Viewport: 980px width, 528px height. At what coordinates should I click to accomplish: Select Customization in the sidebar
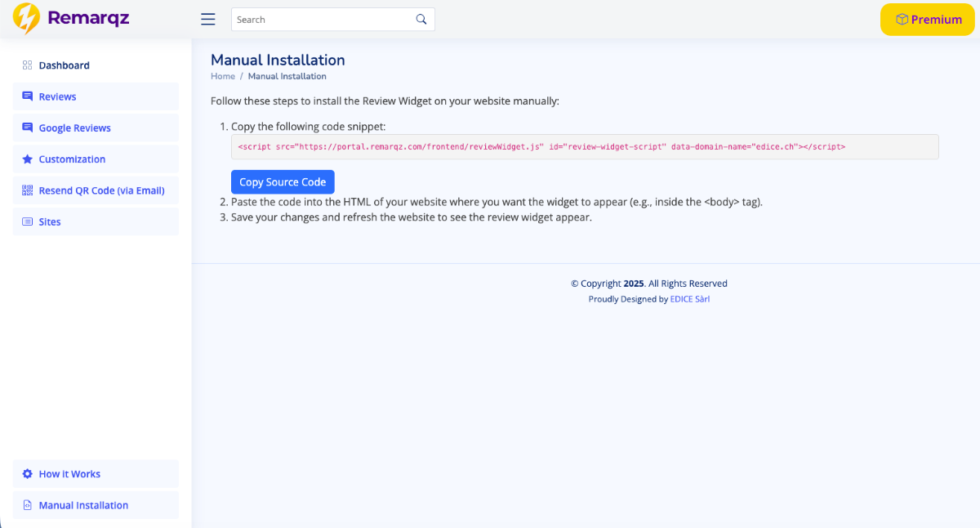click(72, 159)
